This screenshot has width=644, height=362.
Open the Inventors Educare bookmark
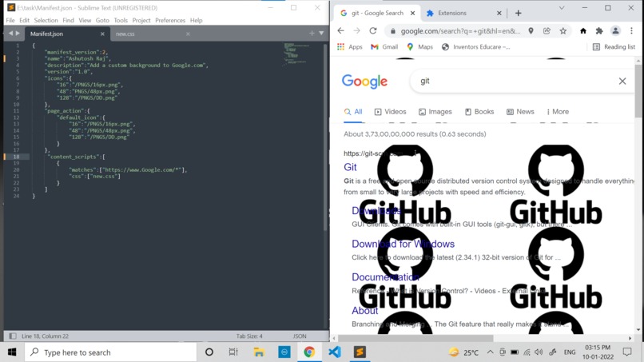coord(475,47)
